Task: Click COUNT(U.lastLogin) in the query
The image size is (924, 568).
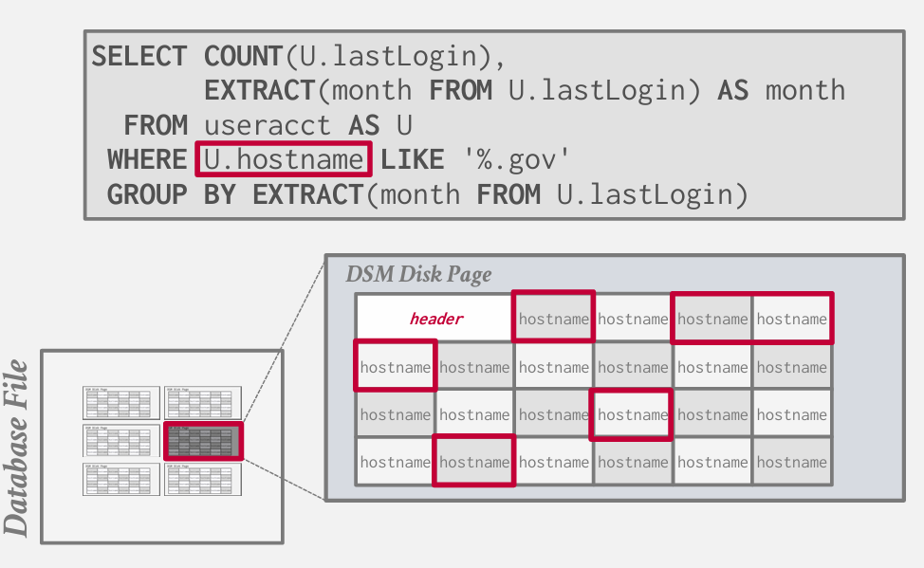Action: pos(348,56)
